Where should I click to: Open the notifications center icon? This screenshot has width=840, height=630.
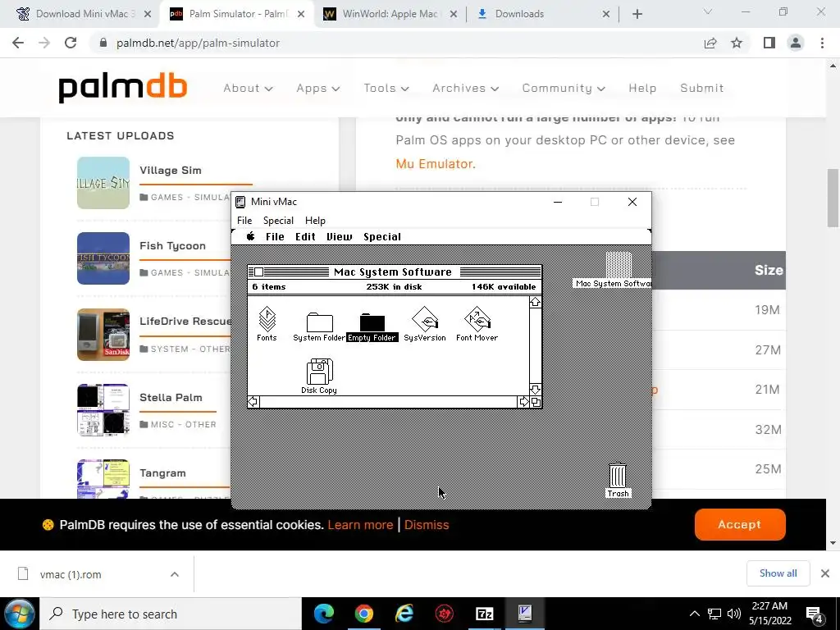coord(815,614)
